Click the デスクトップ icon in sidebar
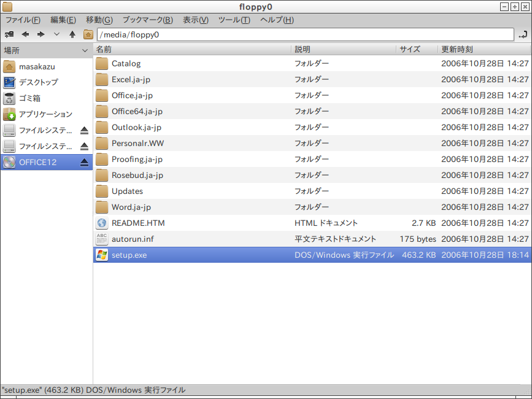This screenshot has height=399, width=532. click(x=9, y=82)
